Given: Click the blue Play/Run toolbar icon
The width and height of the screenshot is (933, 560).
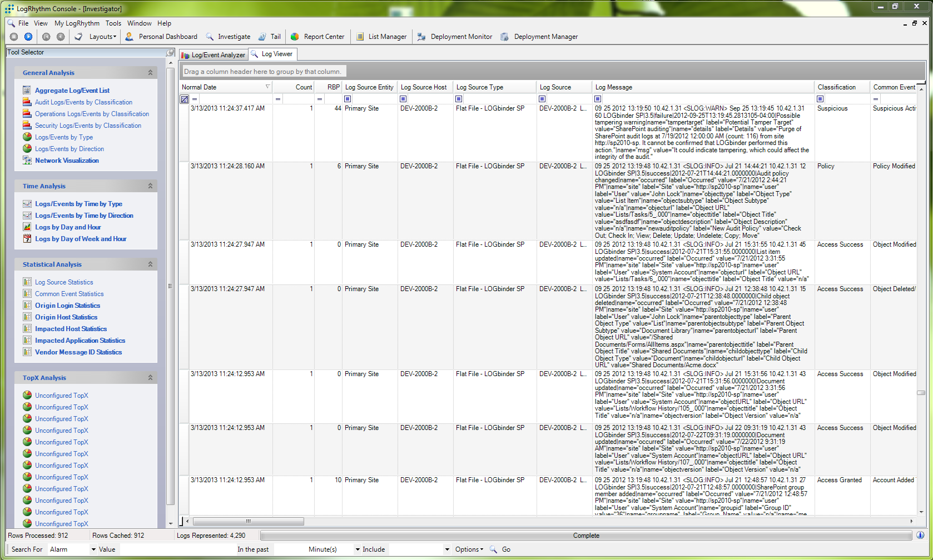Looking at the screenshot, I should point(28,37).
